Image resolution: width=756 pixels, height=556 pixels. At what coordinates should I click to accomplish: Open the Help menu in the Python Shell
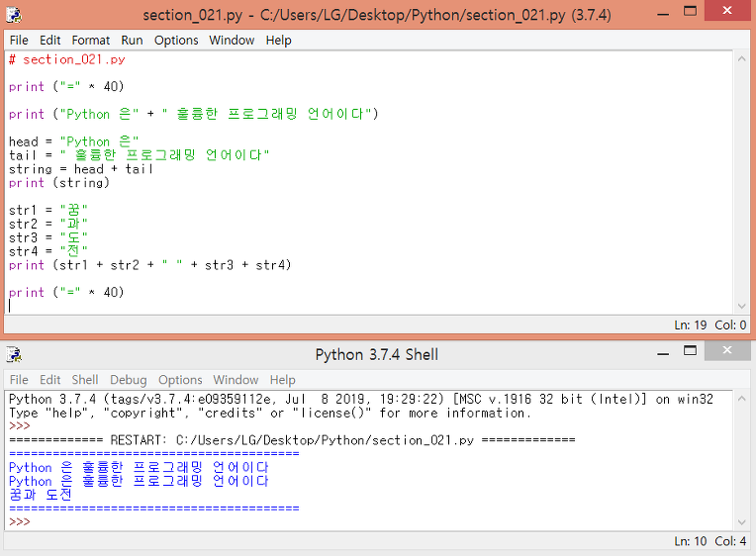pos(283,380)
